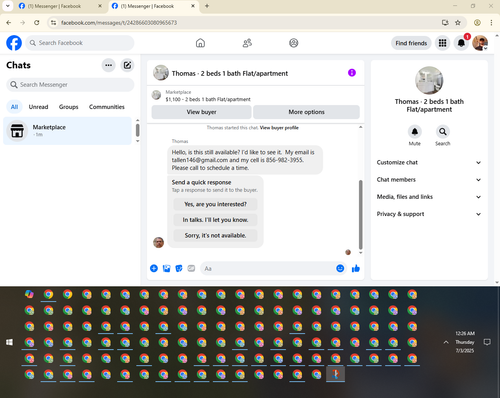Click the browser address bar URL
Image resolution: width=500 pixels, height=398 pixels.
click(x=119, y=23)
